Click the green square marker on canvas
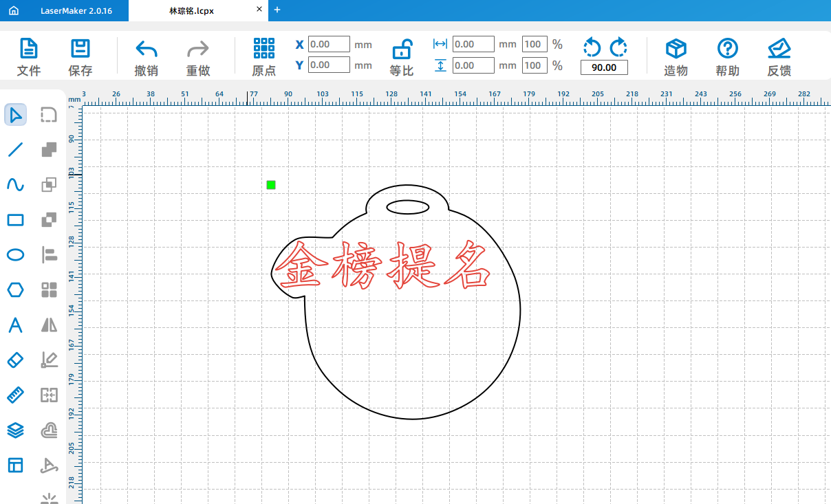This screenshot has height=504, width=831. [271, 184]
